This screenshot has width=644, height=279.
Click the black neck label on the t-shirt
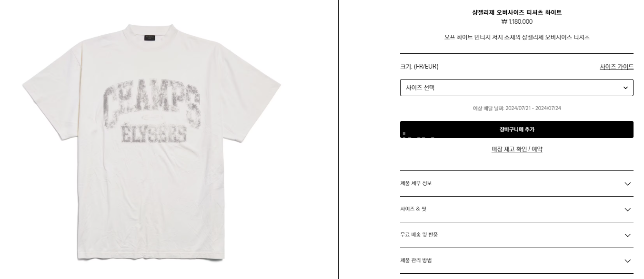[151, 37]
